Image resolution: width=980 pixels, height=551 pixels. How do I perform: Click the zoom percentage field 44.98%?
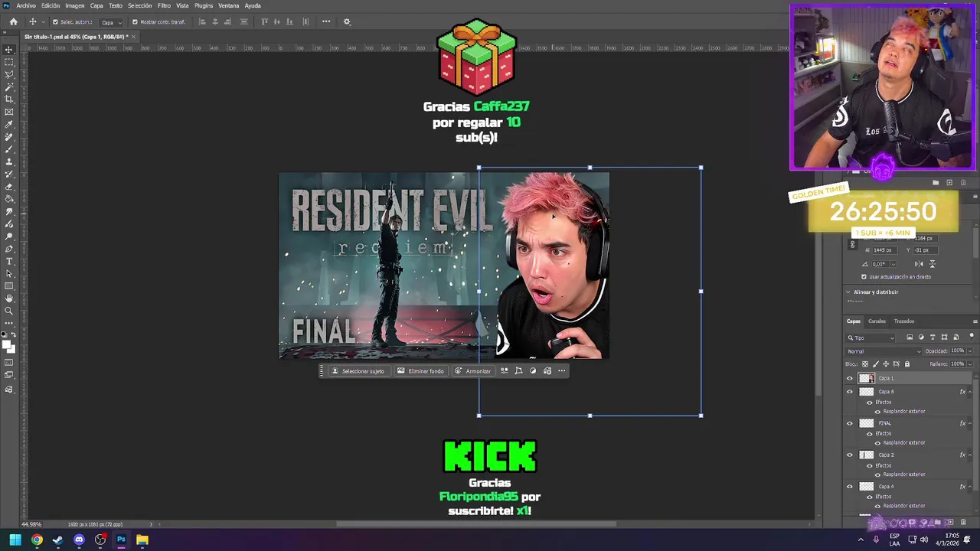(31, 524)
